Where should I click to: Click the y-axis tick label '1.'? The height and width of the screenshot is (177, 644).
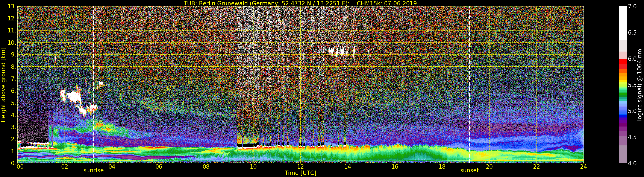(x=14, y=151)
